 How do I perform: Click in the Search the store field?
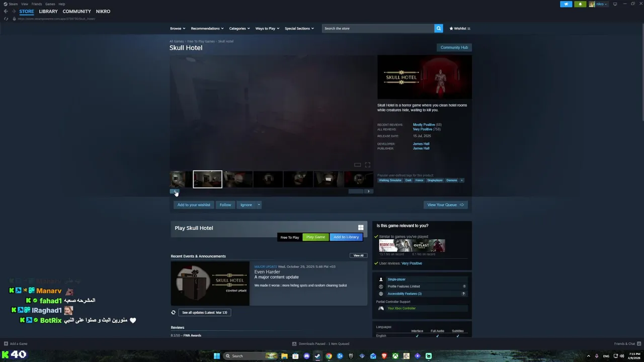[378, 28]
